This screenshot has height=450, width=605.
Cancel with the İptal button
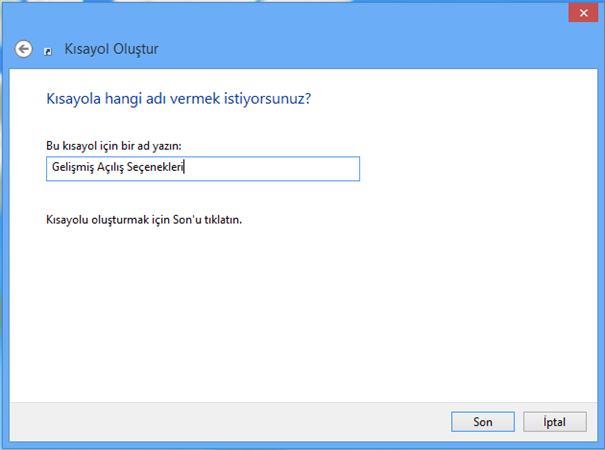tap(554, 421)
